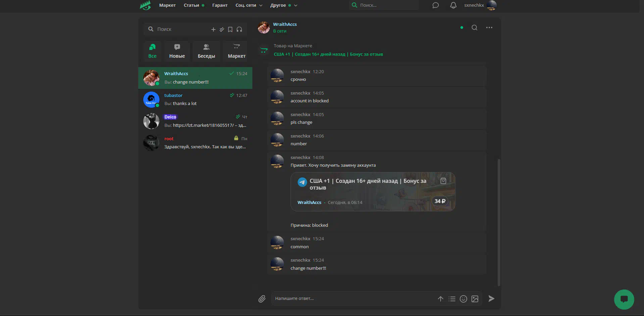Click the 'Причина: blocked' text
This screenshot has height=316, width=644.
(309, 225)
